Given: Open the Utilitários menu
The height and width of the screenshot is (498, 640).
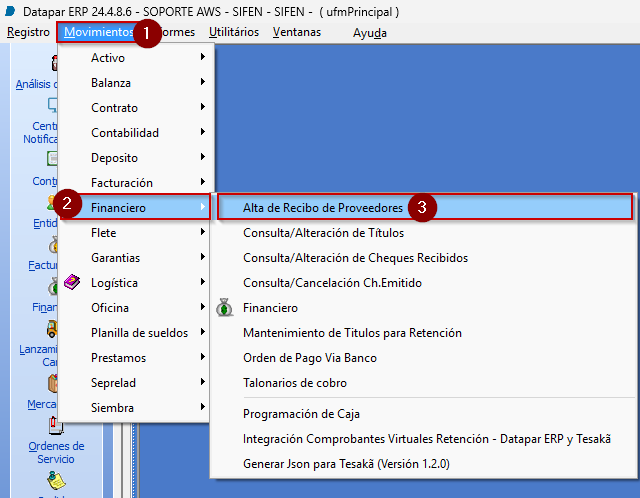Looking at the screenshot, I should (x=234, y=32).
